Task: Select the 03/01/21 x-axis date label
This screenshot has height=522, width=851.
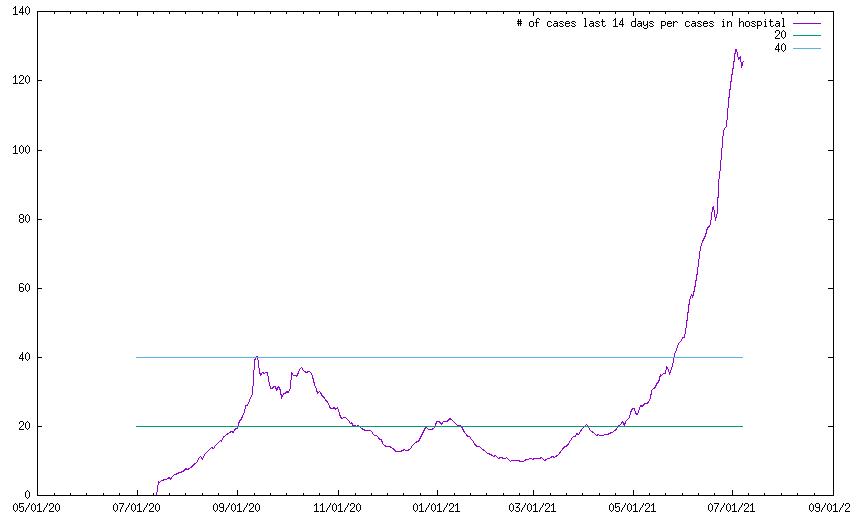Action: click(x=534, y=508)
